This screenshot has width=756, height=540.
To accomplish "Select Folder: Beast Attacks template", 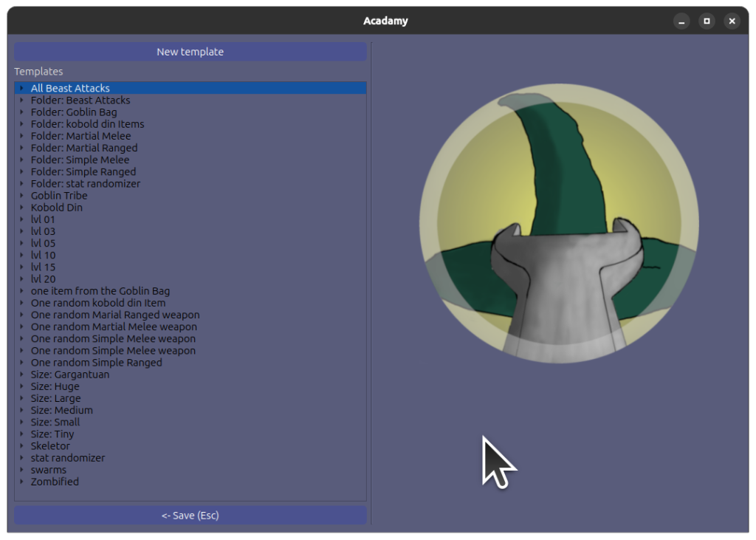I will coord(80,100).
